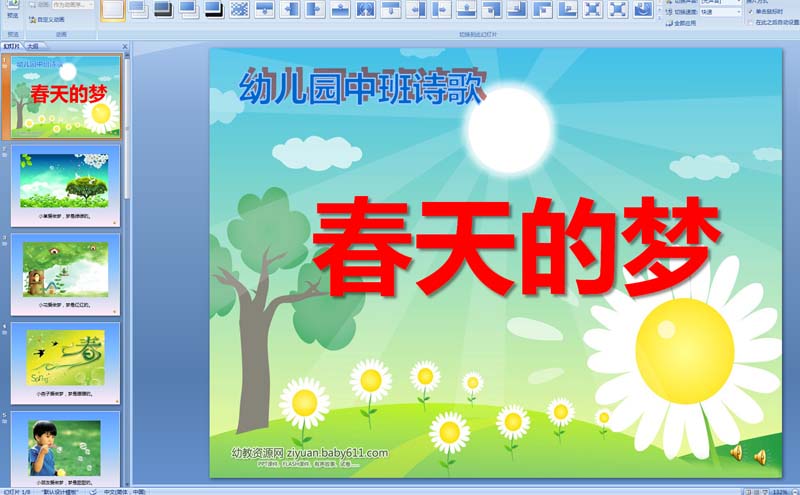
Task: Select the No Transition blank thumbnail
Action: 113,10
